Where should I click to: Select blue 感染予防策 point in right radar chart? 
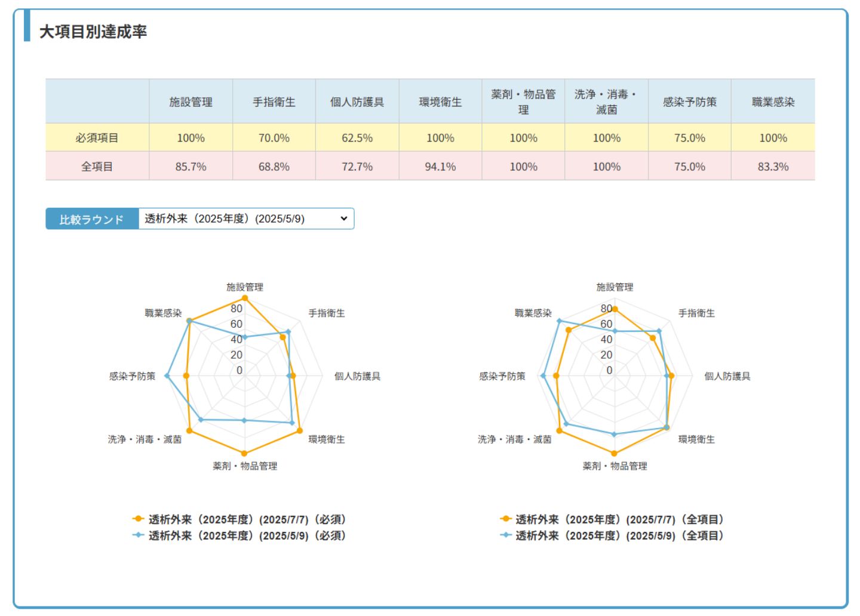543,376
